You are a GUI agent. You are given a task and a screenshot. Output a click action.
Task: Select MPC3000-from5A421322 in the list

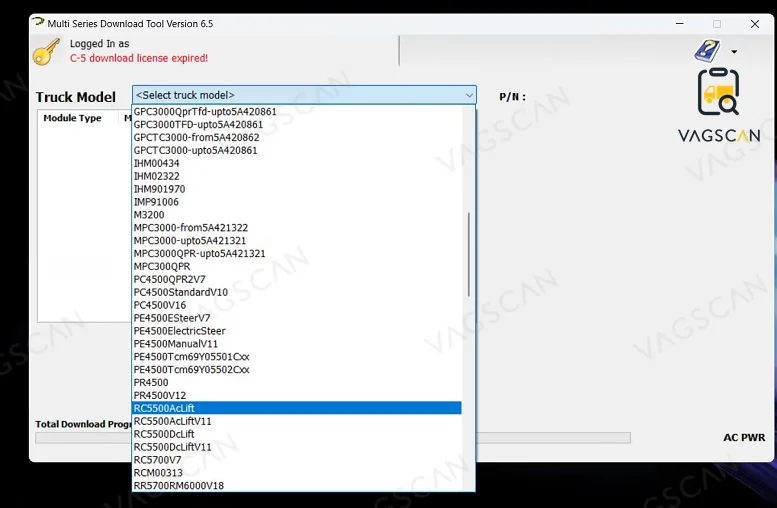pos(297,227)
